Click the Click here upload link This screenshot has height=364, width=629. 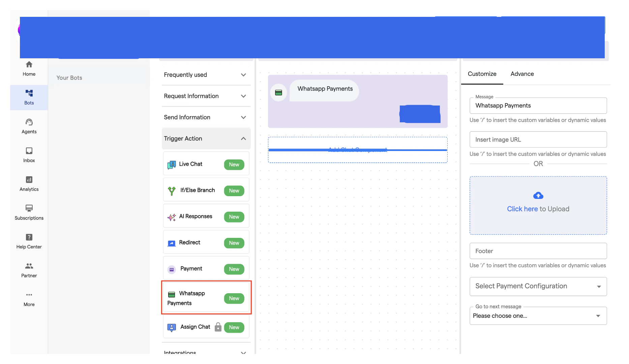click(522, 209)
